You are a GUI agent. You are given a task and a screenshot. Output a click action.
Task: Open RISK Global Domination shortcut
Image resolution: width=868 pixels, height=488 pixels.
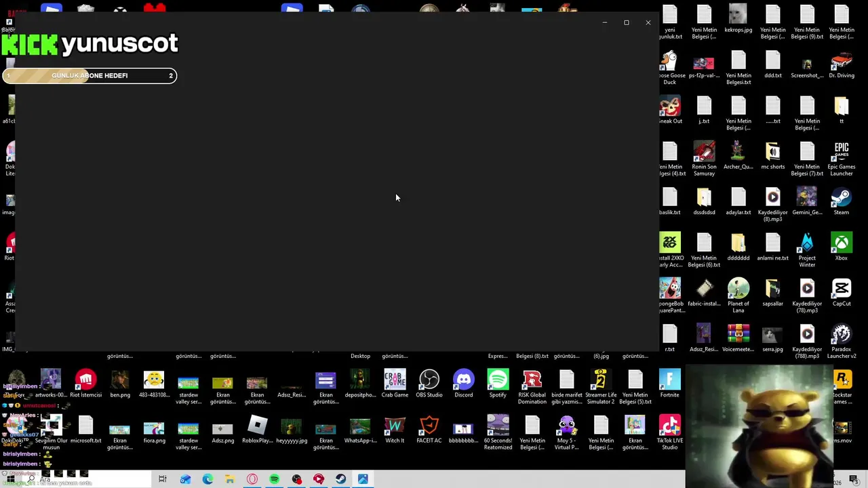pos(532,387)
